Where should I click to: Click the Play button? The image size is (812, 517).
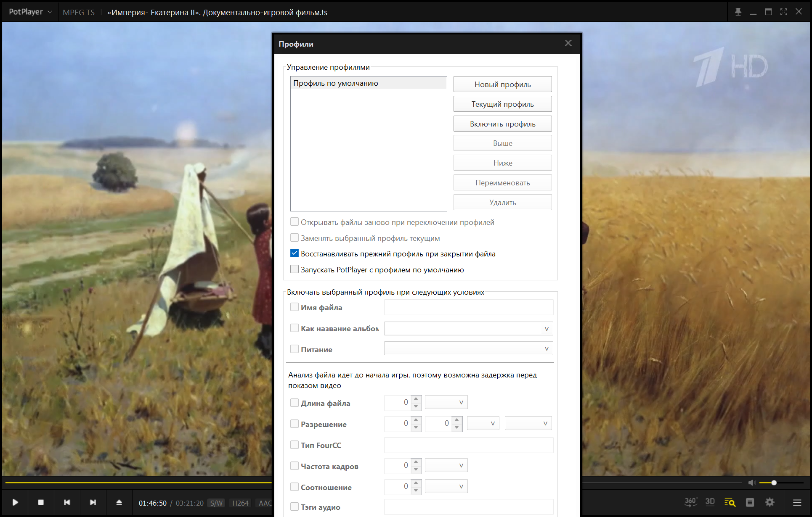click(15, 502)
